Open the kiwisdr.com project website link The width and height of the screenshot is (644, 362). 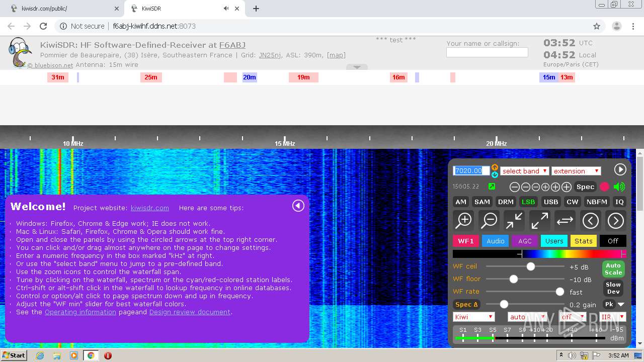coord(150,208)
